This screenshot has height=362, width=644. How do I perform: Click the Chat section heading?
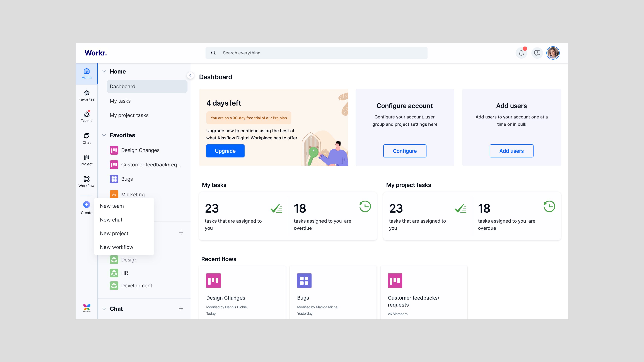tap(116, 309)
